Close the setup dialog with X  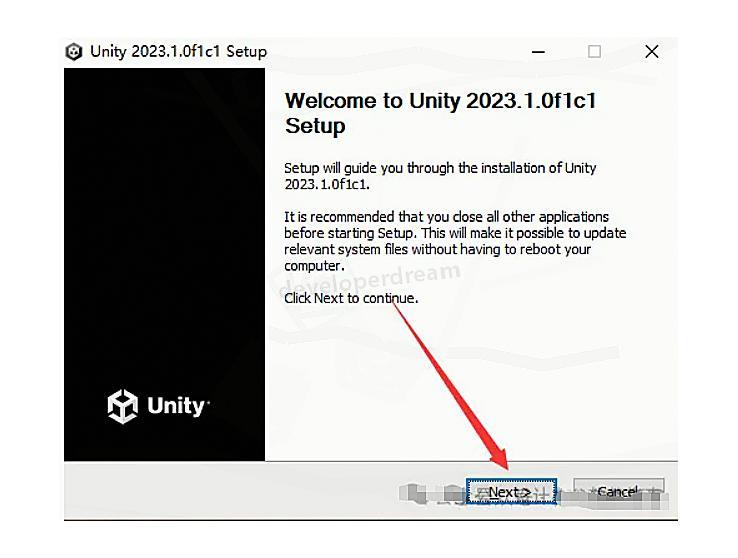(652, 51)
